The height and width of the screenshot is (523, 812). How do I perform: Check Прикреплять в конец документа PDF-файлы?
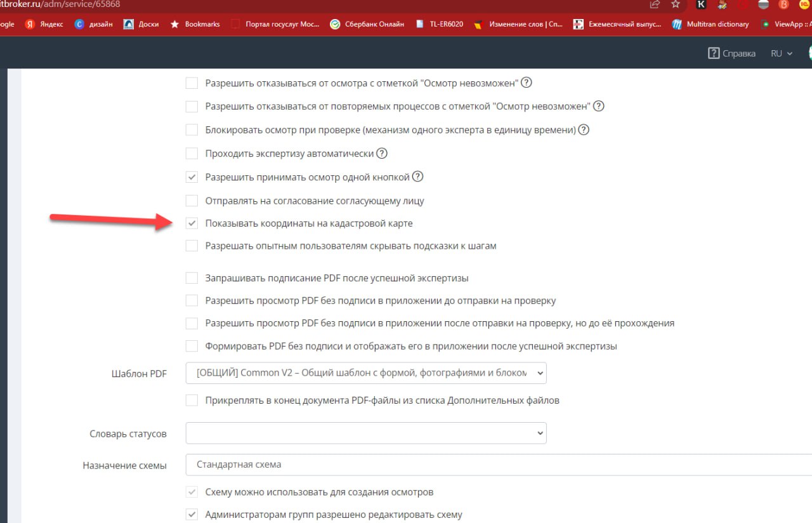click(192, 401)
